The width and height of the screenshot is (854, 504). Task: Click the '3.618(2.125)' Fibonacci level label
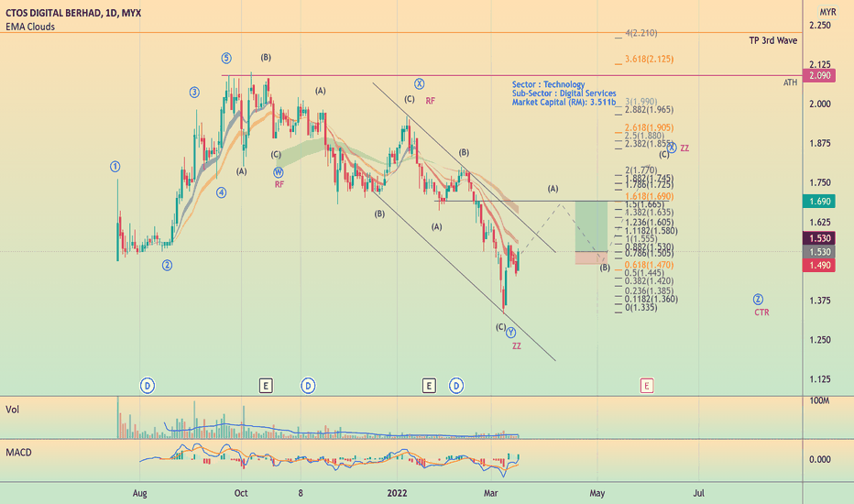coord(649,59)
